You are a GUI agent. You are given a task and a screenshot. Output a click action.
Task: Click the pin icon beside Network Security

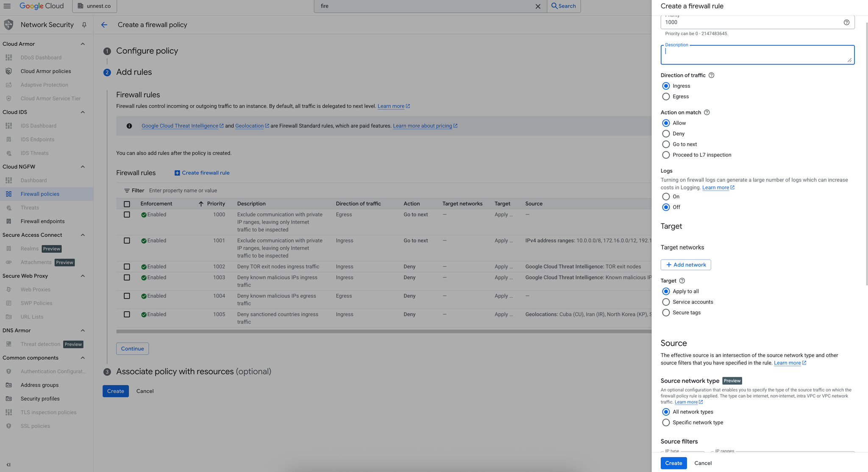(x=84, y=25)
